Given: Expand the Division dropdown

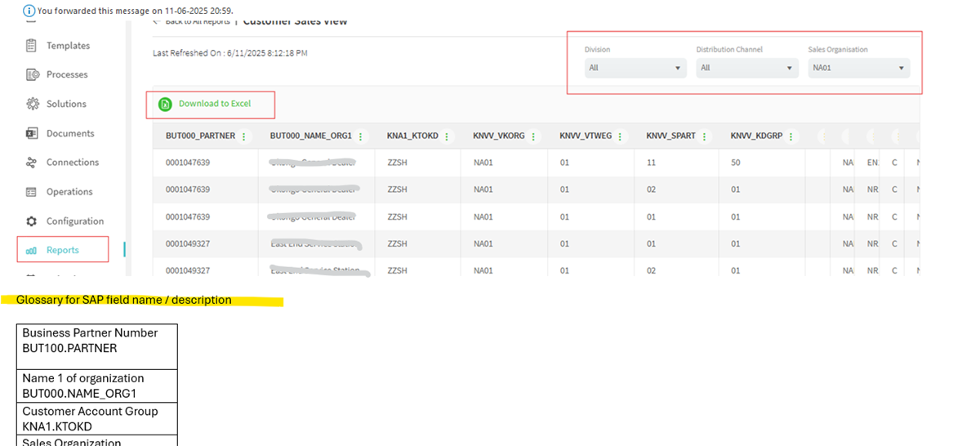Looking at the screenshot, I should point(635,68).
